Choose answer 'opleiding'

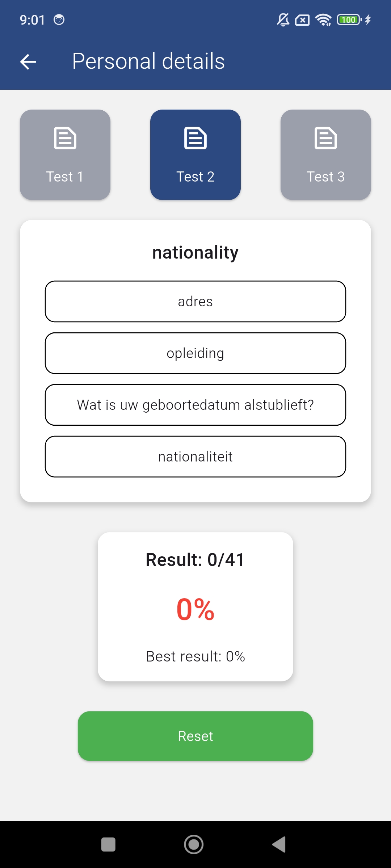pyautogui.click(x=195, y=353)
